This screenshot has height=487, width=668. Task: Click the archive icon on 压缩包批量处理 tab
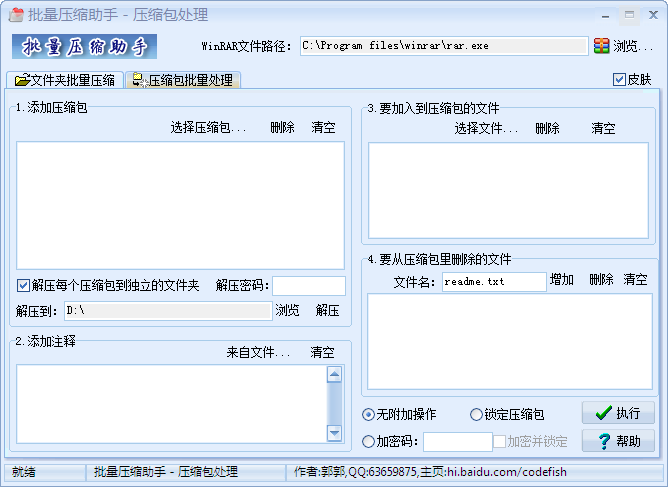coord(139,80)
